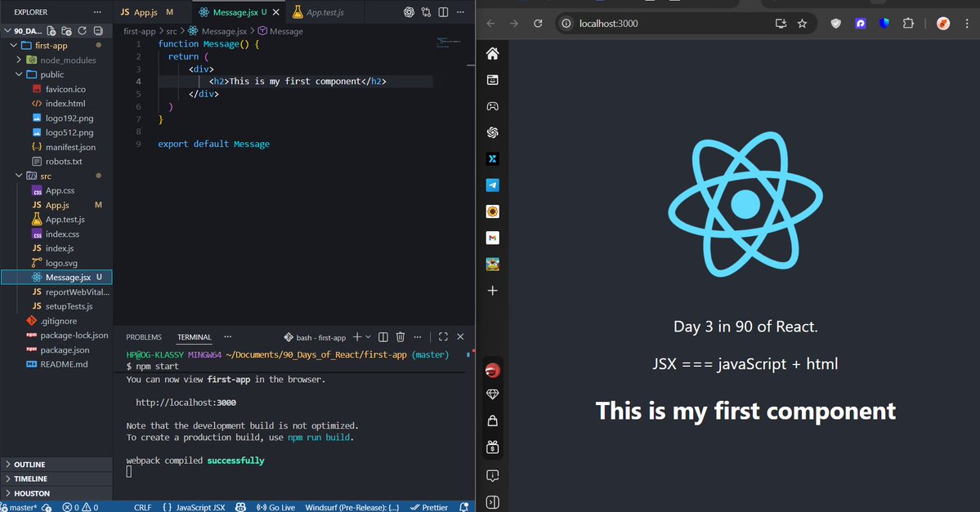
Task: Close the Message.jsx editor tab
Action: tap(275, 12)
